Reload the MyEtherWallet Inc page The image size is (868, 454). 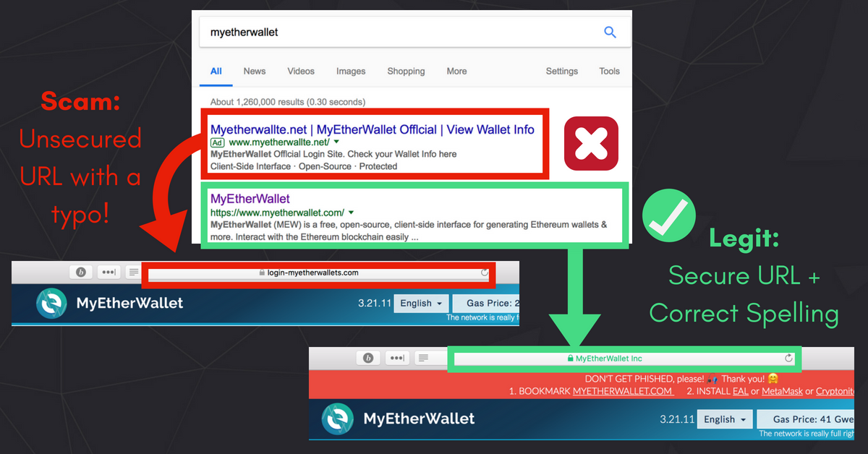pos(788,359)
